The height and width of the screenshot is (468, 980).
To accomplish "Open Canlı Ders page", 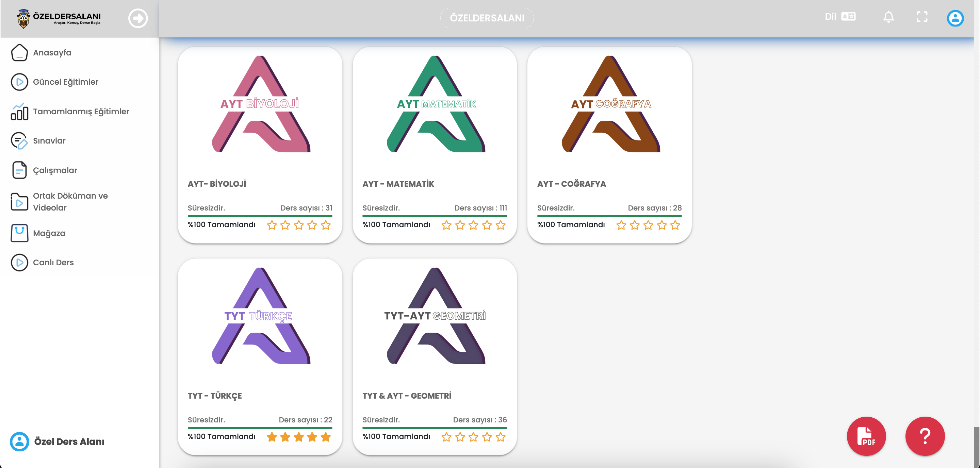I will pyautogui.click(x=53, y=262).
